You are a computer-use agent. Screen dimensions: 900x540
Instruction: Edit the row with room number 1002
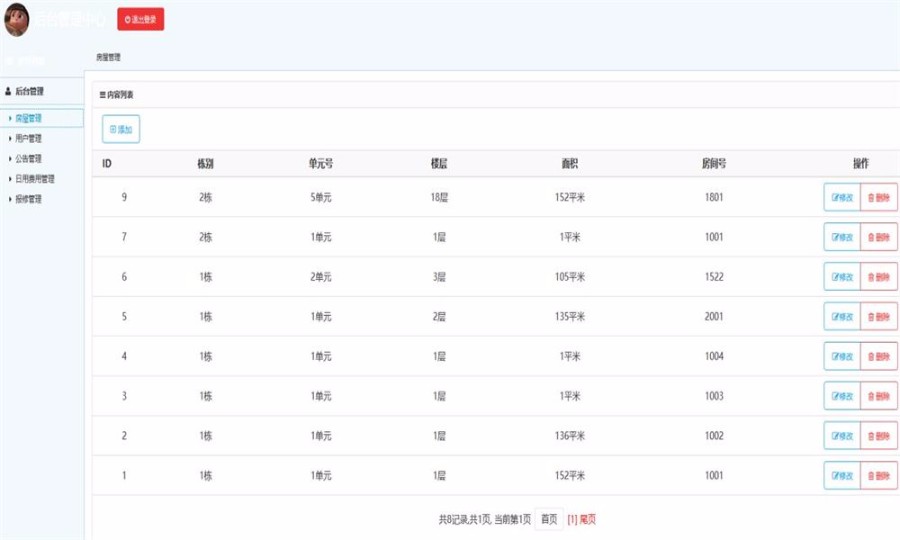click(842, 436)
